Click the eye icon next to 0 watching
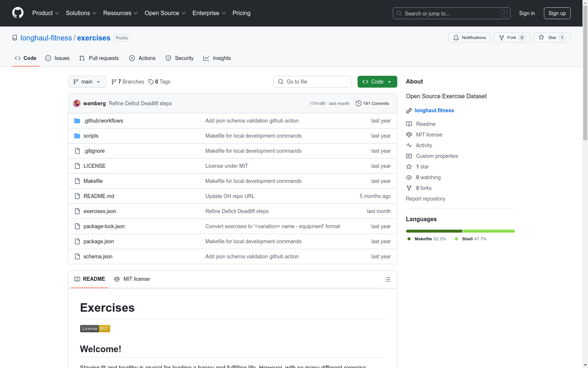The height and width of the screenshot is (368, 588). (409, 177)
